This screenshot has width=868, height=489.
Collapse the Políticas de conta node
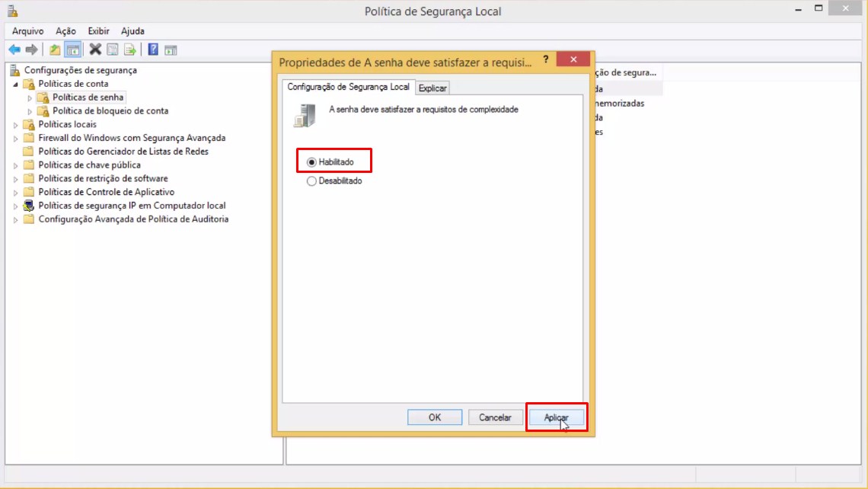[15, 85]
